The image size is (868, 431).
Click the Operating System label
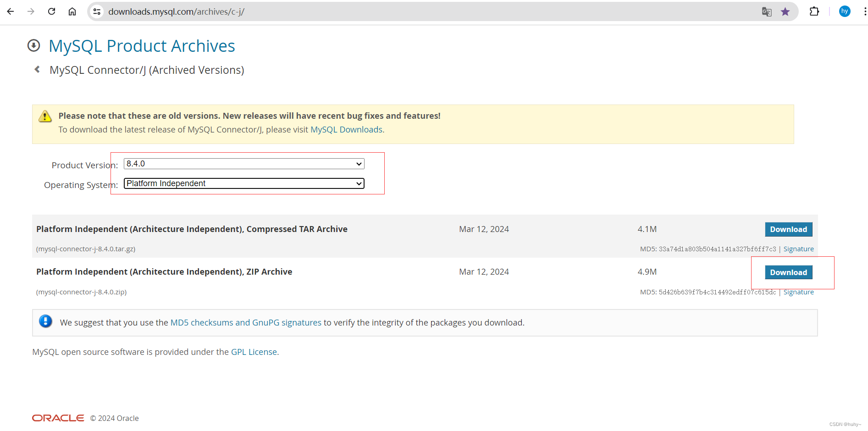(81, 185)
